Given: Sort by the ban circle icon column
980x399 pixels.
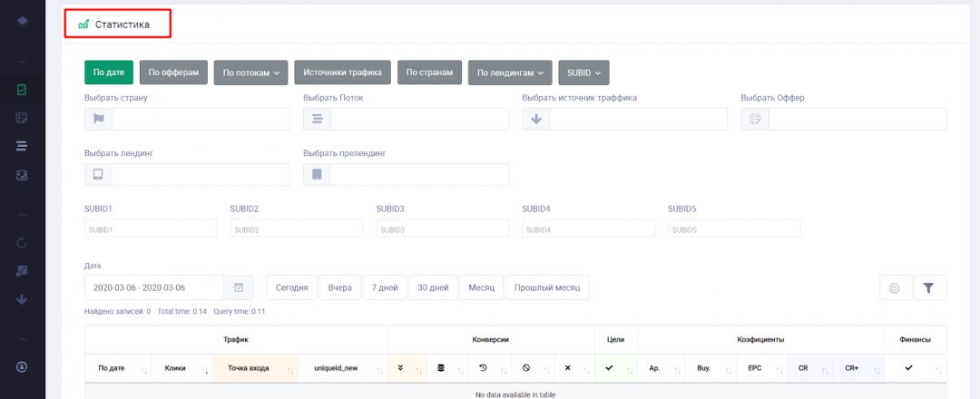Looking at the screenshot, I should coord(532,368).
